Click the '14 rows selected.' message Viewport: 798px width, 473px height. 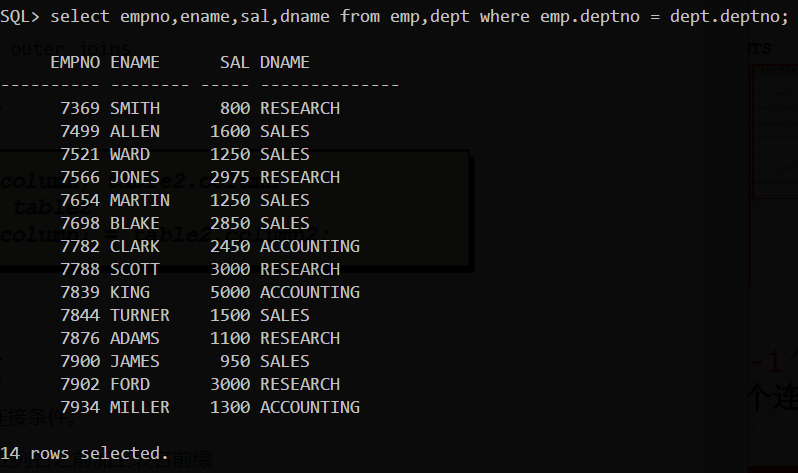pos(84,453)
